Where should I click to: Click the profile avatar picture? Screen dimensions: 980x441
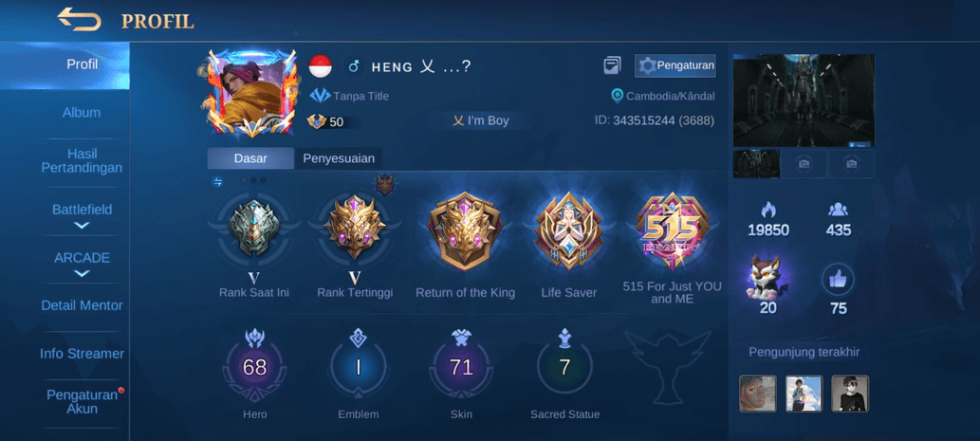251,94
